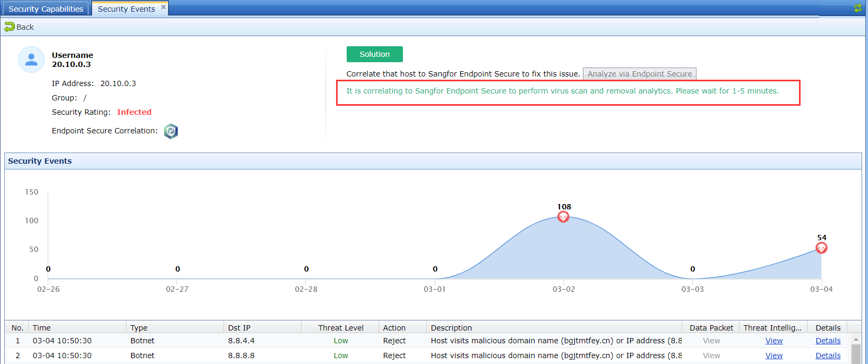
Task: Click Analyze via Endpoint Secure button
Action: [639, 74]
